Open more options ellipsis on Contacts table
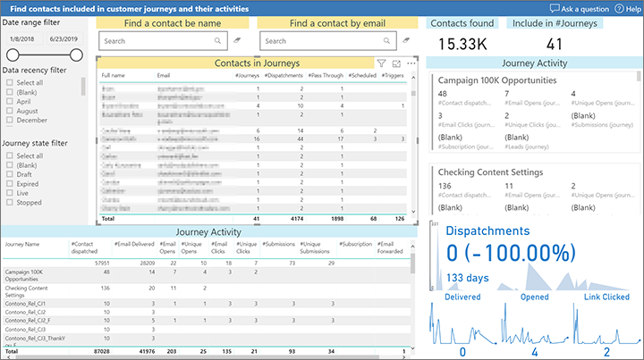Screen dimensions: 644x360 point(411,63)
